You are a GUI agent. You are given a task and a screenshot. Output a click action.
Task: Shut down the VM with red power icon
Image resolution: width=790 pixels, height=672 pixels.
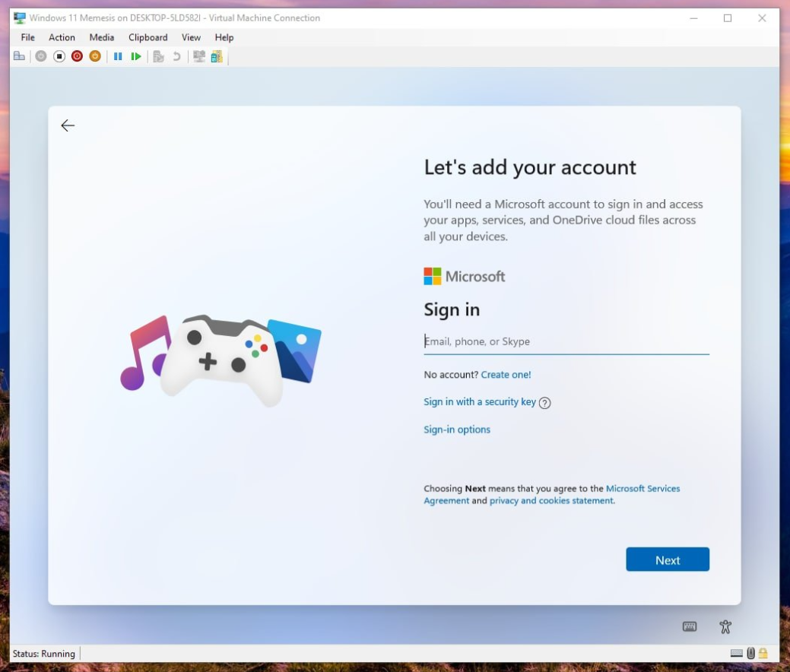pos(77,56)
